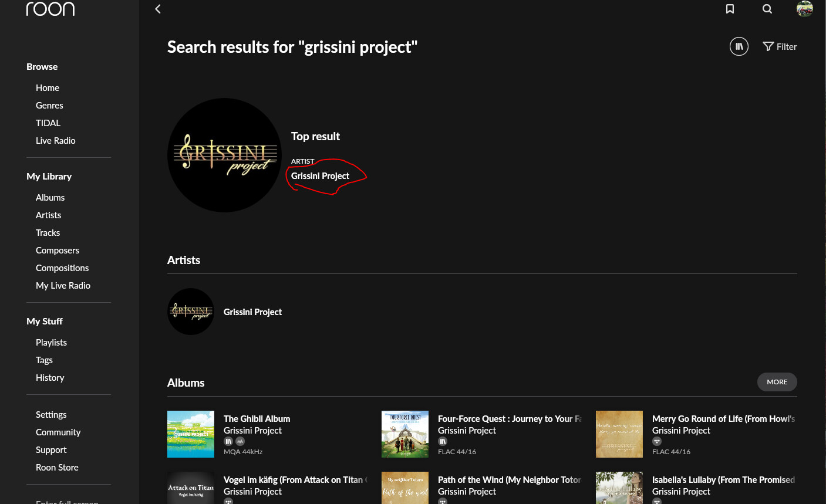Open History under My Stuff
The image size is (826, 504).
(x=50, y=378)
